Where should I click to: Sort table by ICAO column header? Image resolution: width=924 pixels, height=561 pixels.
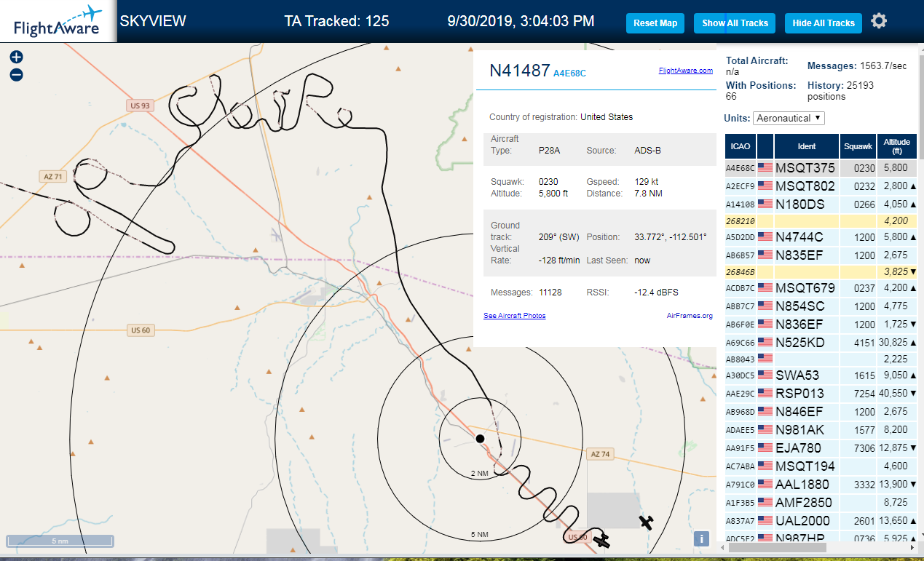(741, 146)
